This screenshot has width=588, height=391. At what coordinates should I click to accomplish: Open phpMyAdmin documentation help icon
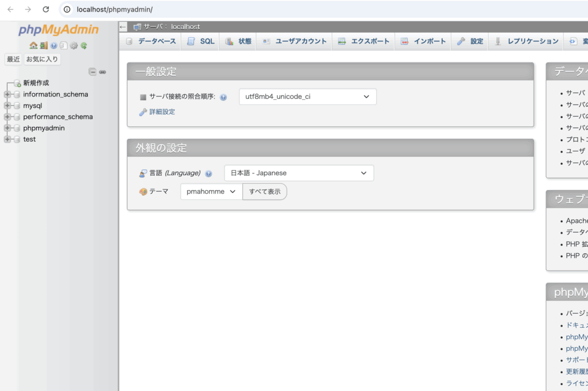coord(53,45)
